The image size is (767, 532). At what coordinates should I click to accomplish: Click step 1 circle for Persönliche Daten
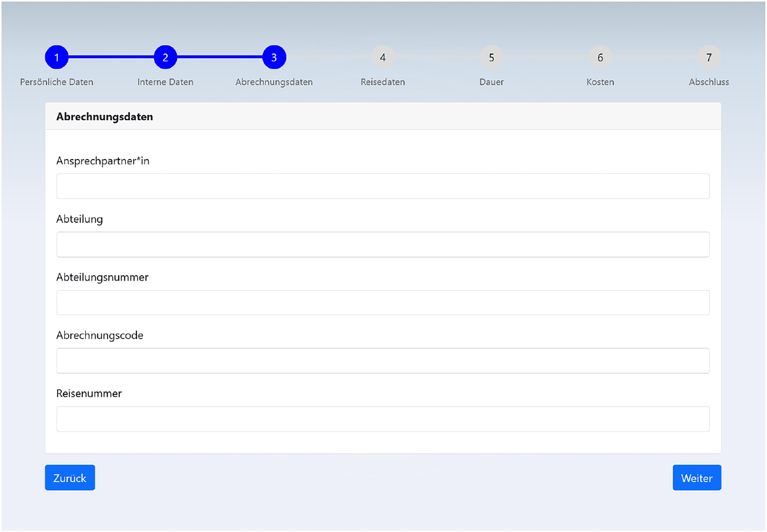click(57, 57)
